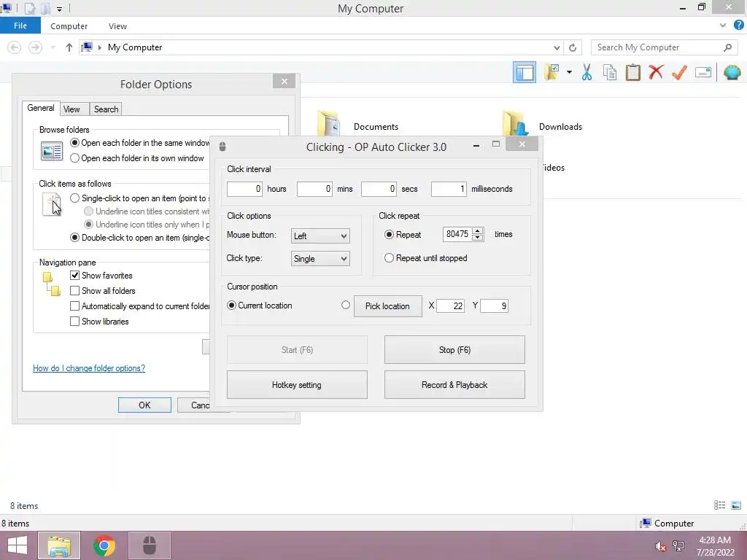Refresh the My Computer address bar

click(573, 47)
